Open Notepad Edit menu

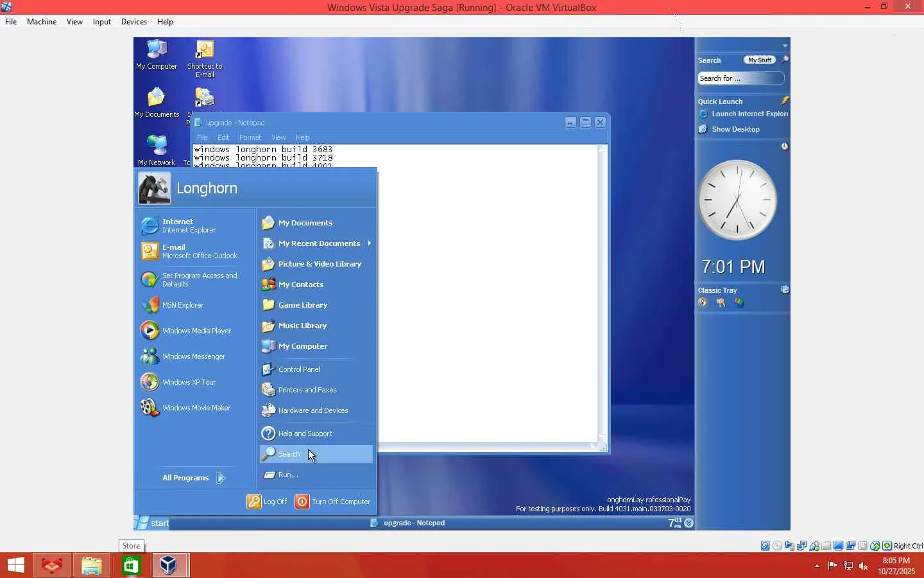(223, 137)
